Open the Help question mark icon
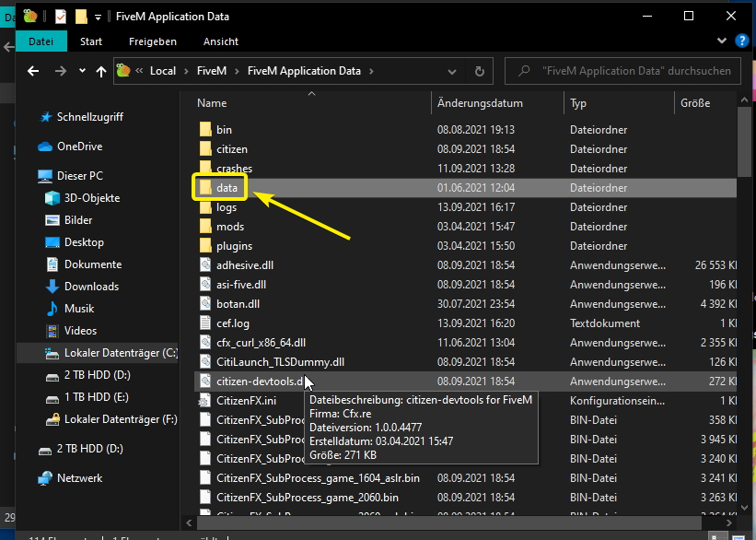 (x=740, y=41)
